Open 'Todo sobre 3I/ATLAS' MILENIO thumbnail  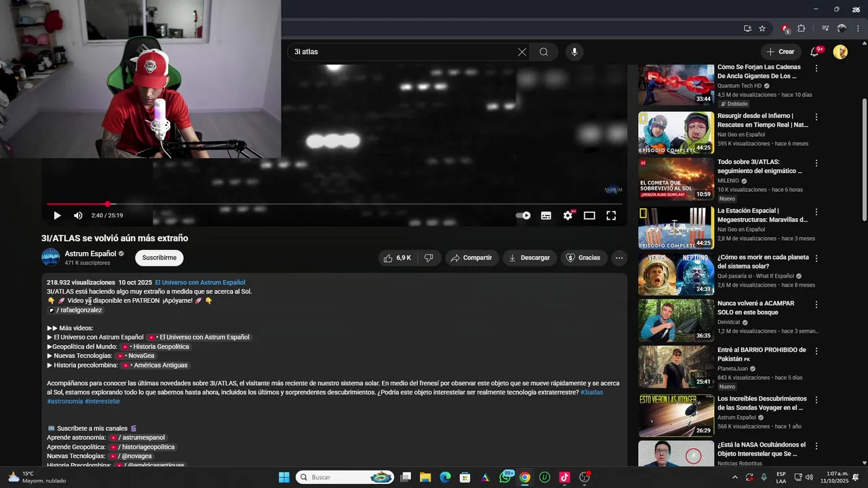676,179
